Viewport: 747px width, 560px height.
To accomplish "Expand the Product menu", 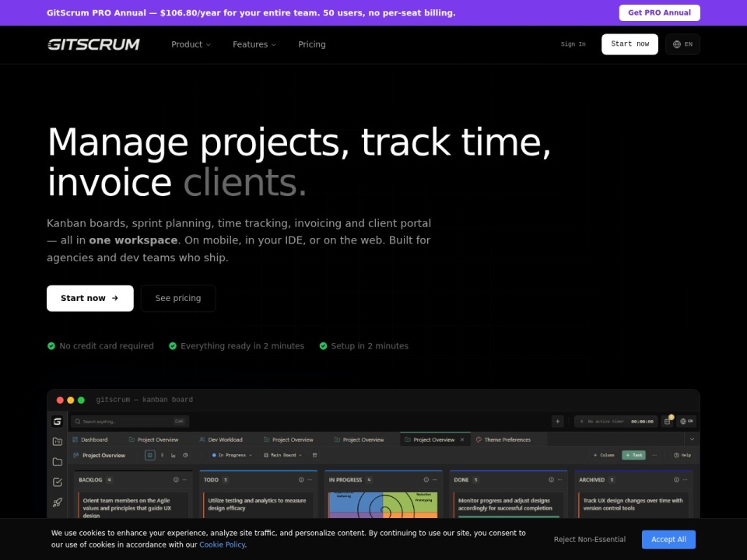I will pos(191,44).
